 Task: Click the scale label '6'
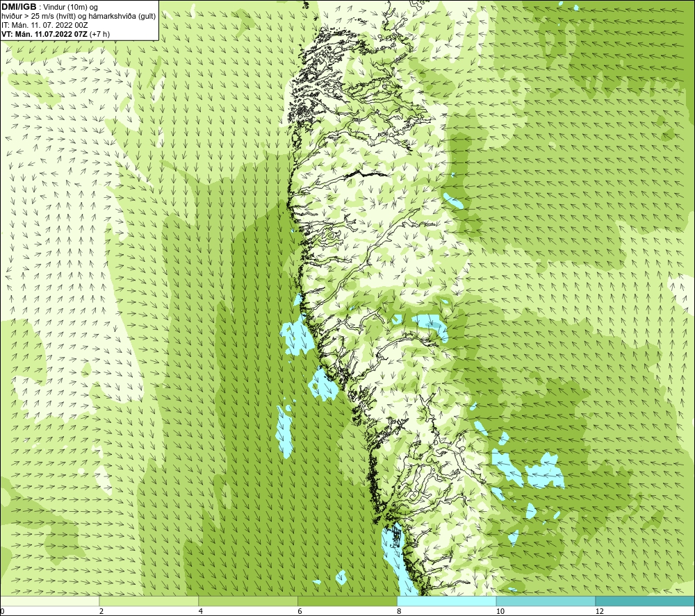(300, 612)
